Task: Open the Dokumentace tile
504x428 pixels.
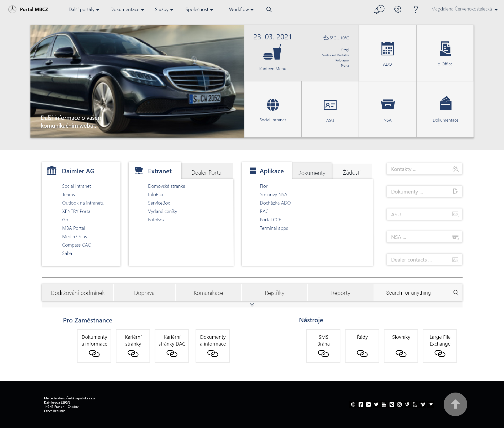Action: point(445,110)
